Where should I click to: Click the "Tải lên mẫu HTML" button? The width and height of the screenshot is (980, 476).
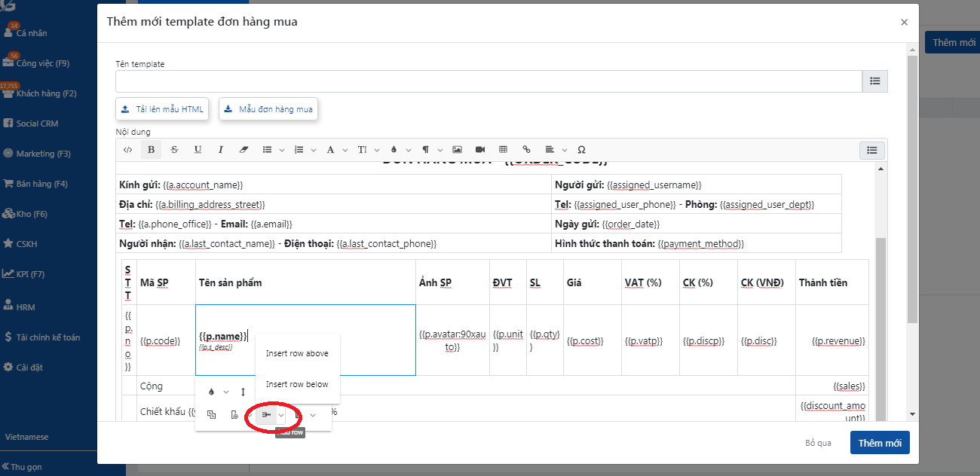click(162, 109)
